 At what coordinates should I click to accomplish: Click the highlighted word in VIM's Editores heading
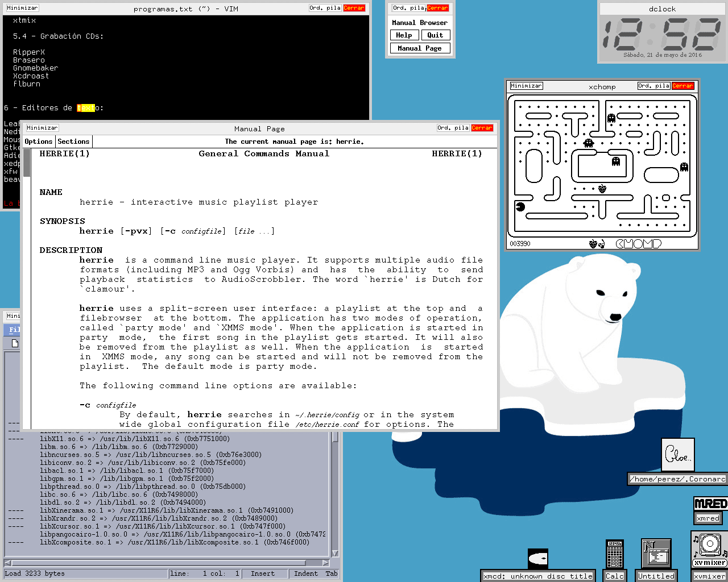tap(86, 108)
